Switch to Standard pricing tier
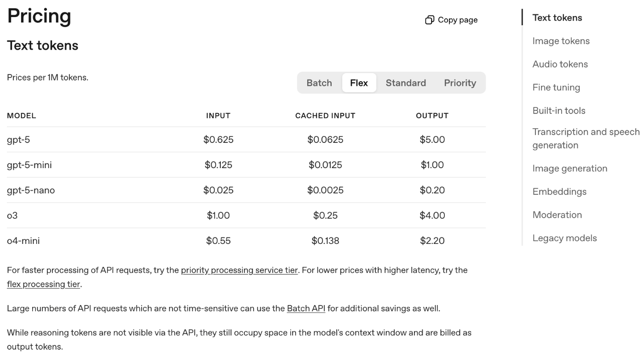Image resolution: width=644 pixels, height=356 pixels. tap(406, 83)
